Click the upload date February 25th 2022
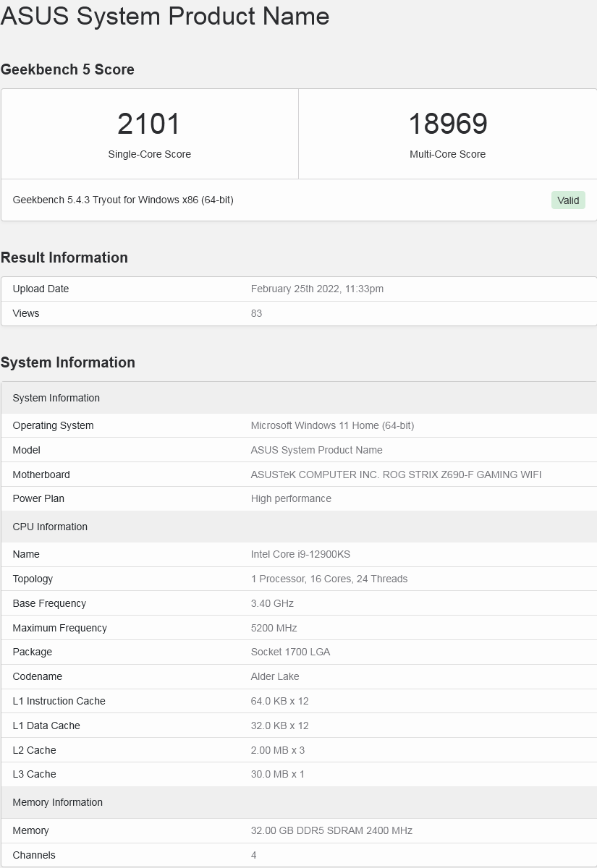 [x=317, y=289]
